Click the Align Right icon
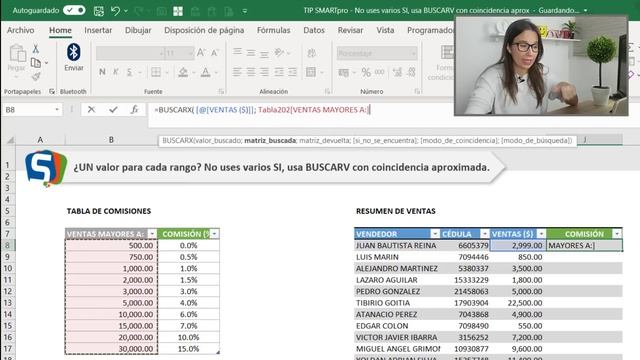 pyautogui.click(x=264, y=72)
